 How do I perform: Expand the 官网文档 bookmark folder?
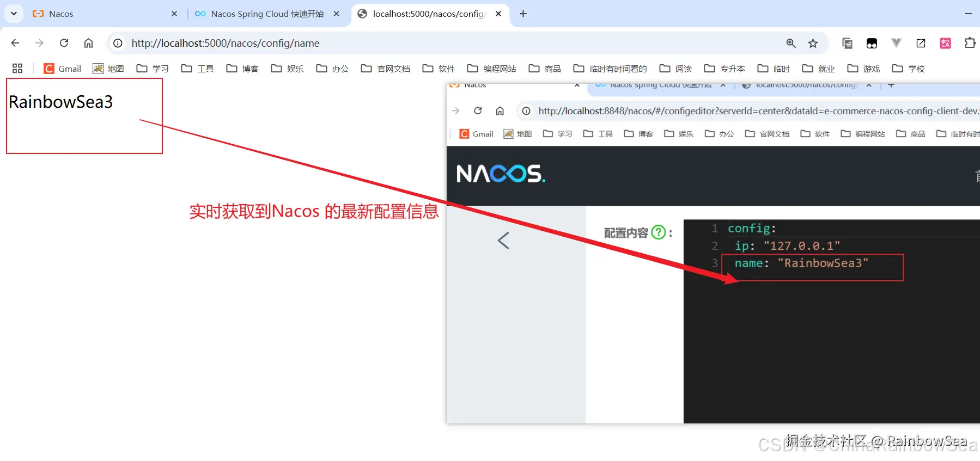(386, 69)
